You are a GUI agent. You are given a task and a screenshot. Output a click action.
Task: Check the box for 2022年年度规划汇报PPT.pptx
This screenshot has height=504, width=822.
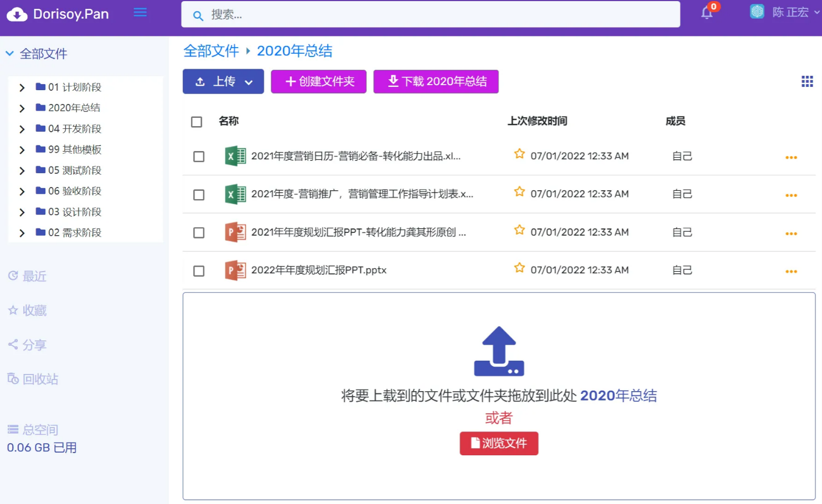point(199,271)
